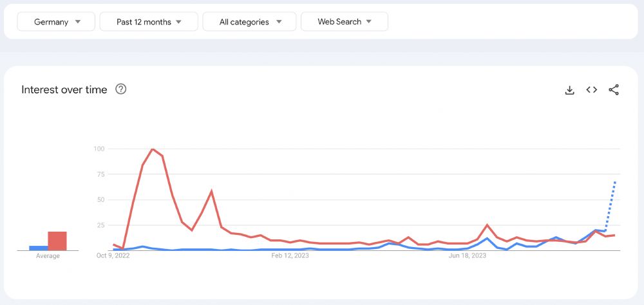
Task: Open the help icon beside Interest over time
Action: [x=120, y=89]
